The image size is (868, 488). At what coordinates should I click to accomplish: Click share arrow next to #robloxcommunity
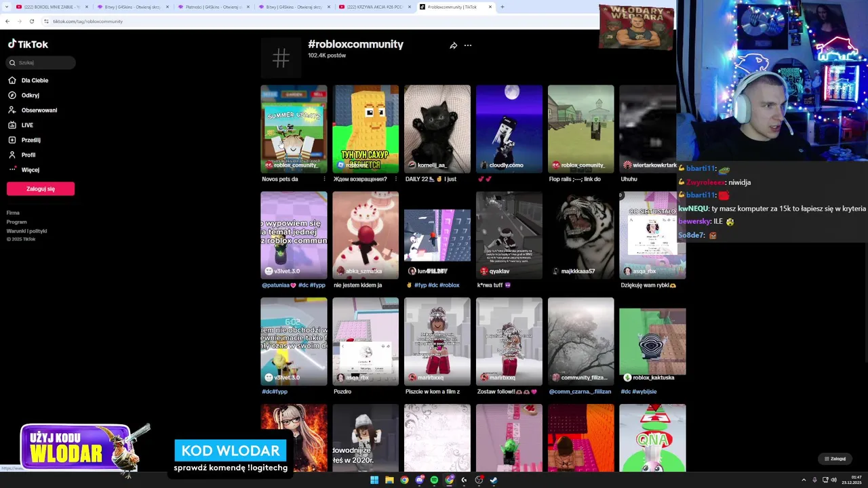click(453, 45)
